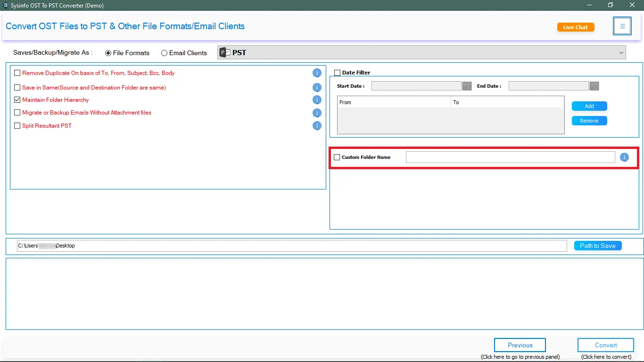Click the Remove date range button

[589, 121]
